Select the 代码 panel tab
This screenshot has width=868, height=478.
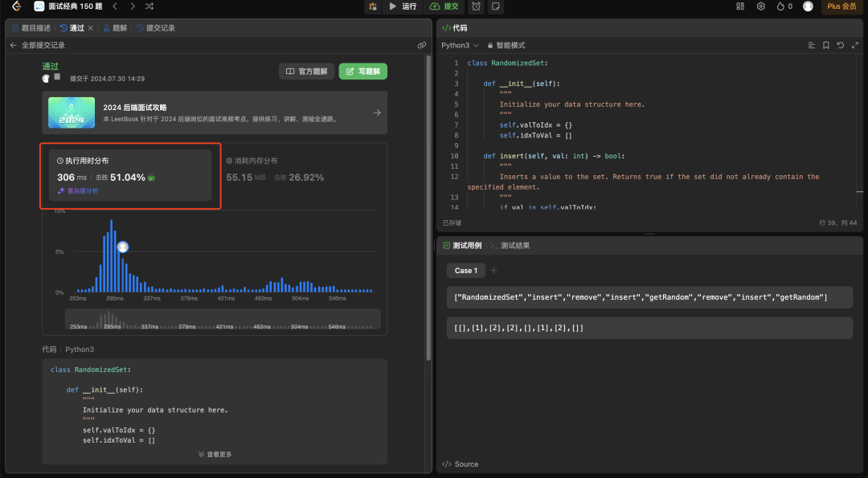click(x=454, y=27)
